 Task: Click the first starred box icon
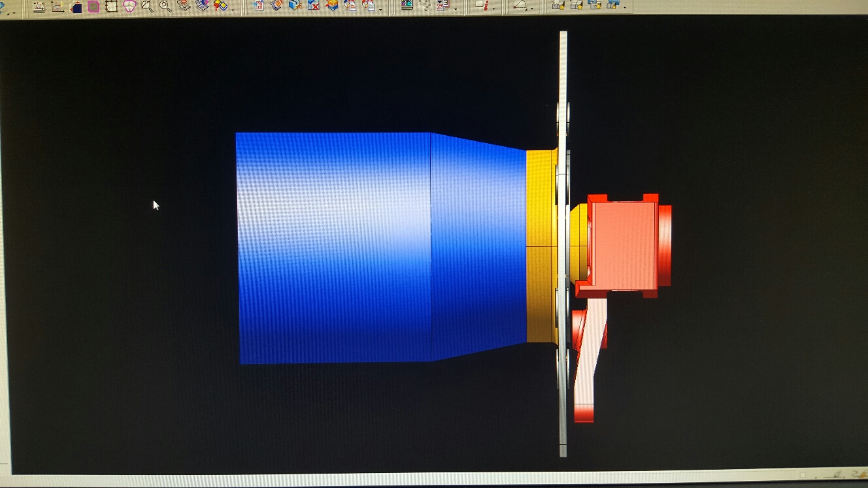coord(558,5)
